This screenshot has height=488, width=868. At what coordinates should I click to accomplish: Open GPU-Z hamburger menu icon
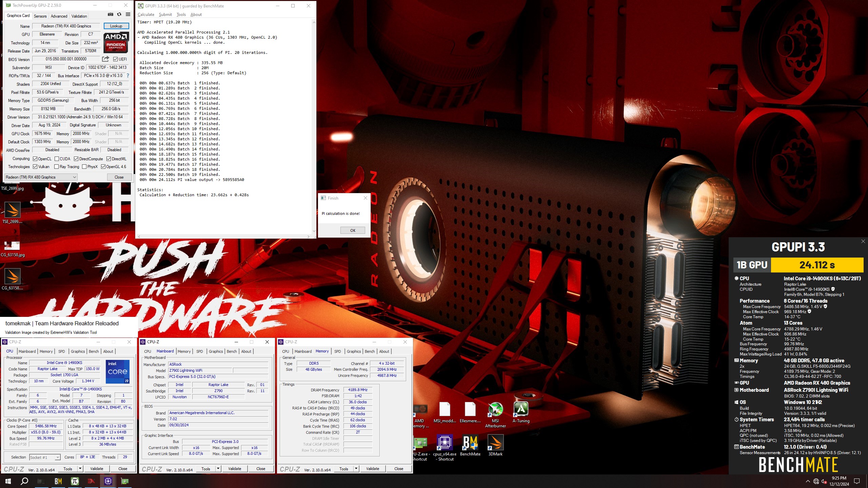click(x=128, y=15)
